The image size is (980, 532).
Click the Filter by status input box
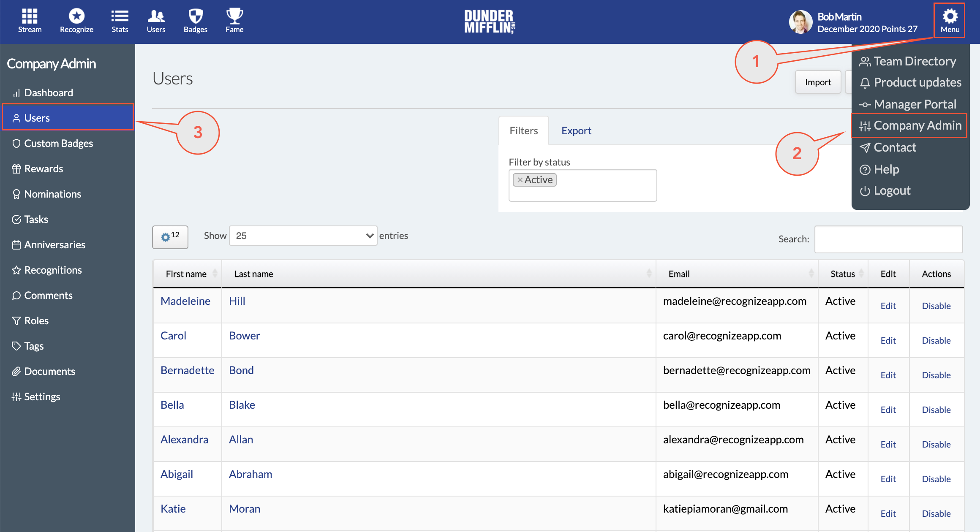pyautogui.click(x=583, y=185)
